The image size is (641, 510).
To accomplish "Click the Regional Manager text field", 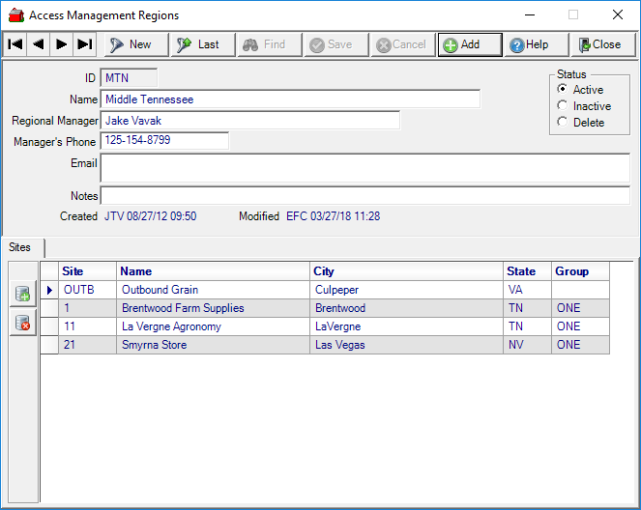I will tap(249, 120).
